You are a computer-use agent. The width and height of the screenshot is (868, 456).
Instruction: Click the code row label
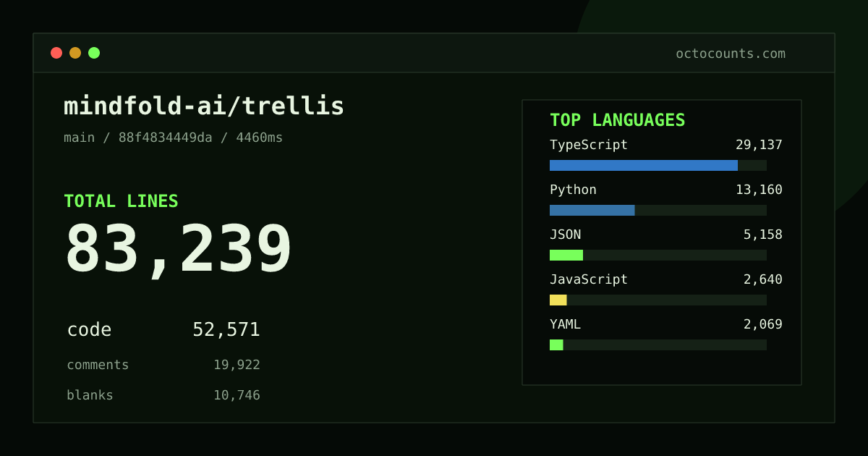pos(89,330)
